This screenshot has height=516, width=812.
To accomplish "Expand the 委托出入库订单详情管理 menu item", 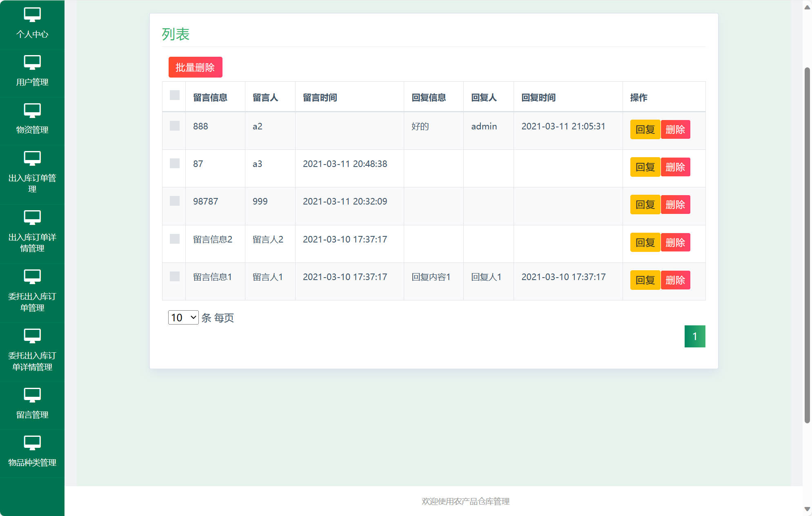I will [32, 336].
